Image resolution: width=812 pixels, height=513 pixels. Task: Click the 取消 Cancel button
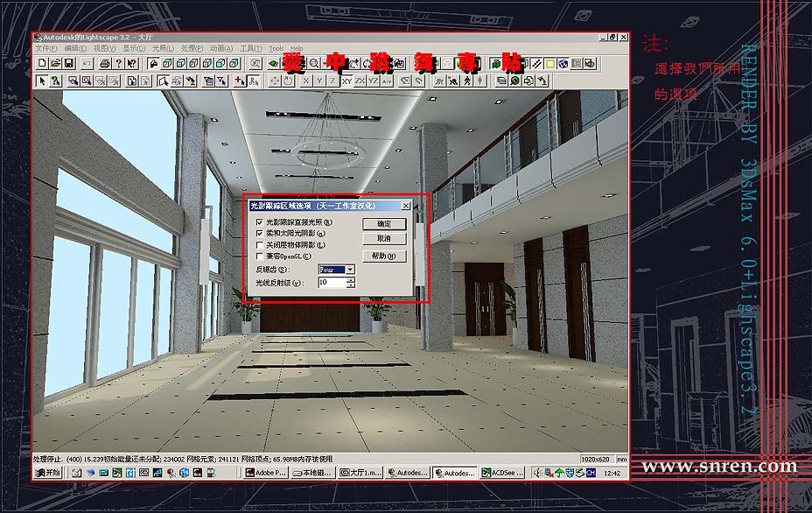pos(384,238)
